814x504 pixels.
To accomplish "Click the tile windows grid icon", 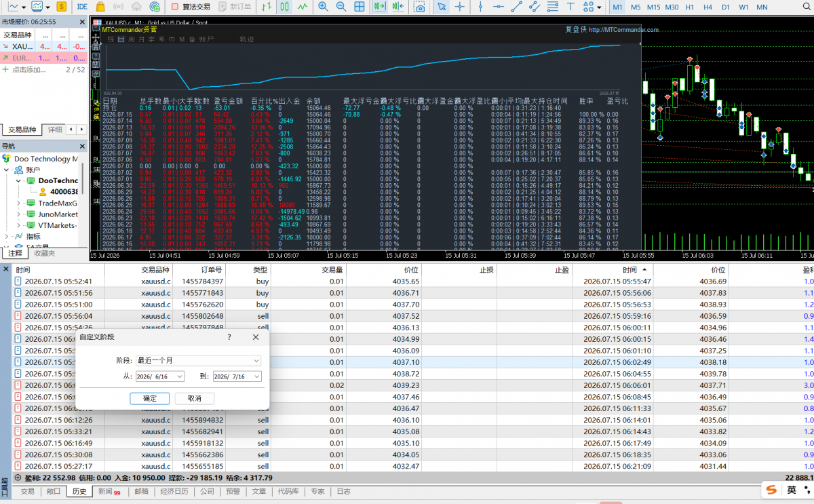I will coord(360,7).
